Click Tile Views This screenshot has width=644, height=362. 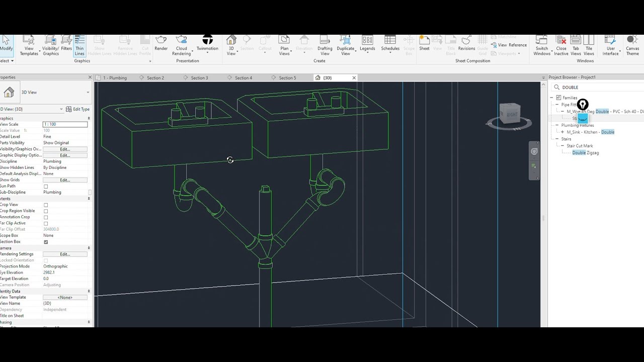[589, 45]
